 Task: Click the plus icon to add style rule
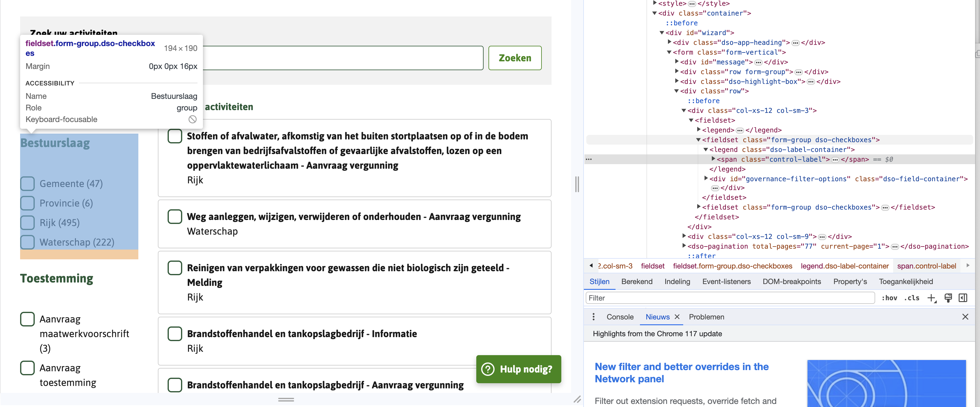(x=931, y=298)
